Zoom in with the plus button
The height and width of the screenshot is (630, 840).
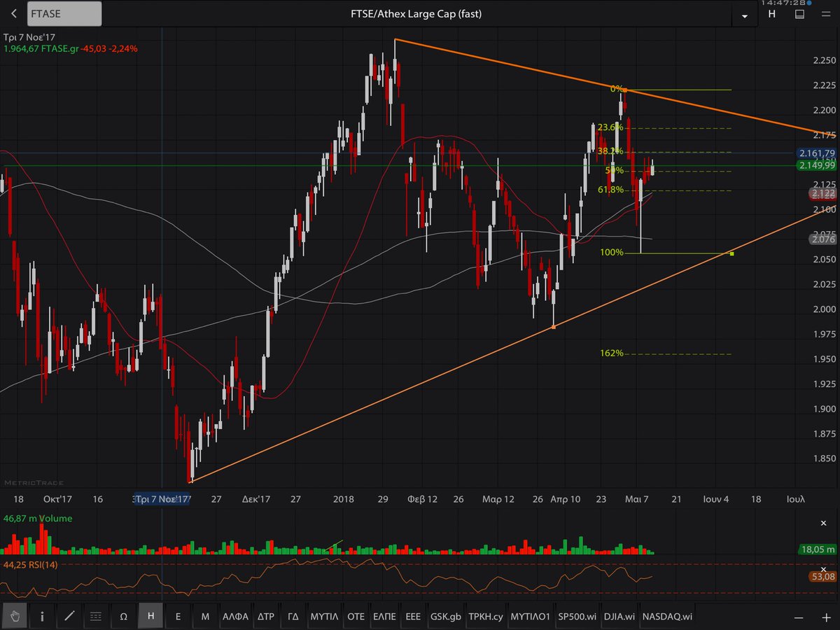click(826, 617)
